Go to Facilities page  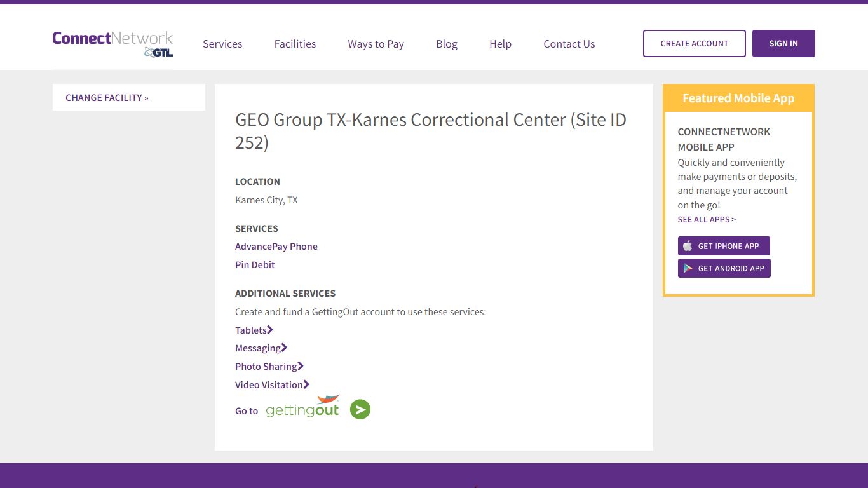(295, 44)
